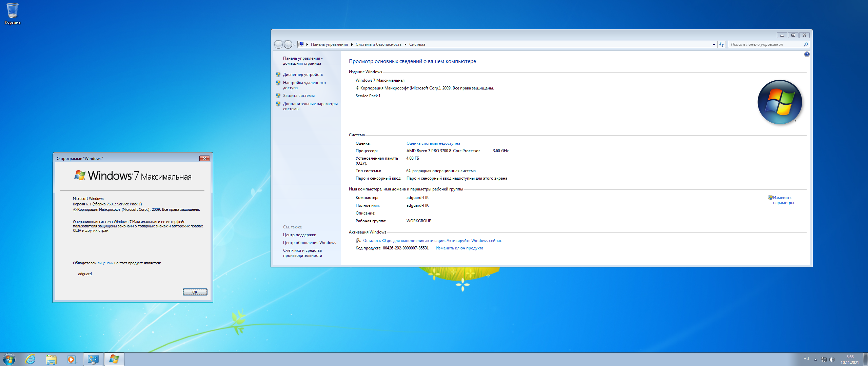The height and width of the screenshot is (366, 868).
Task: Open 'Диспетчер устройств' link
Action: click(x=303, y=75)
